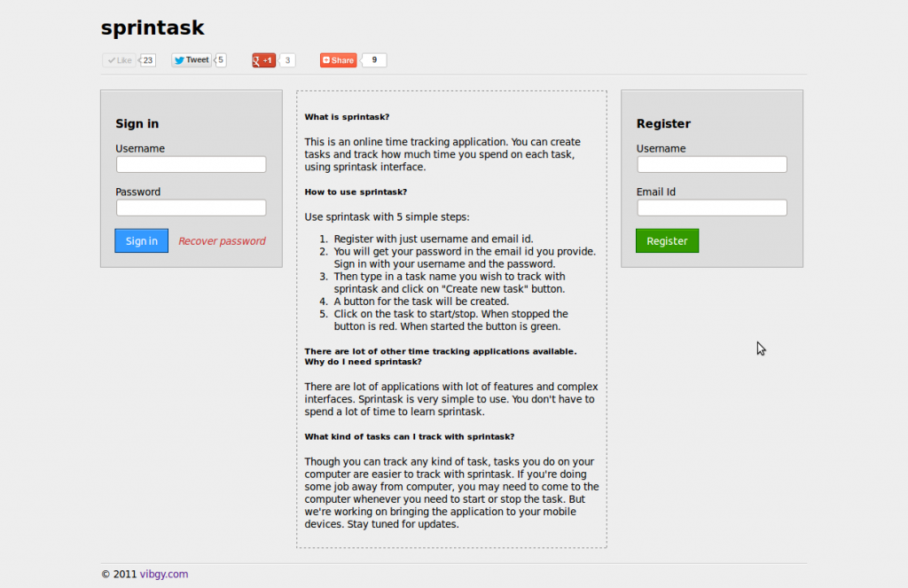This screenshot has height=588, width=908.
Task: Click the sprintask page title
Action: [x=153, y=27]
